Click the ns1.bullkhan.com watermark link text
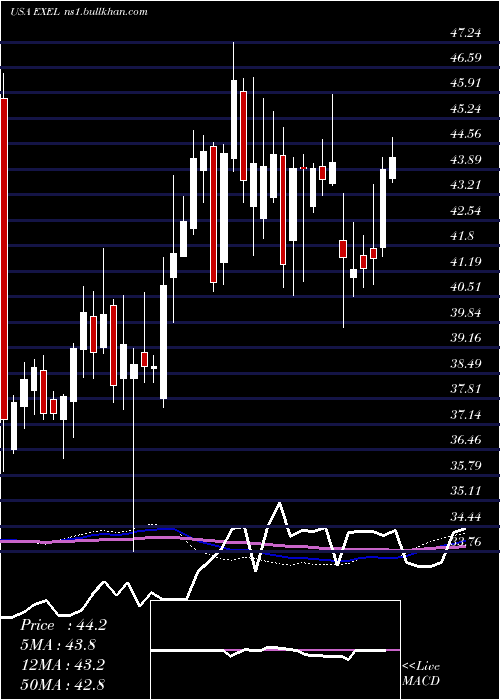 [106, 12]
